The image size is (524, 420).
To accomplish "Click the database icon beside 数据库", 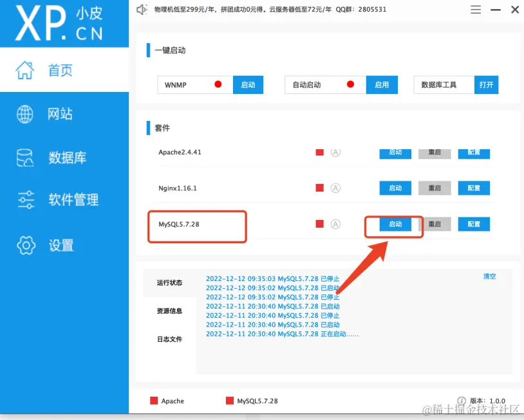I will click(25, 158).
